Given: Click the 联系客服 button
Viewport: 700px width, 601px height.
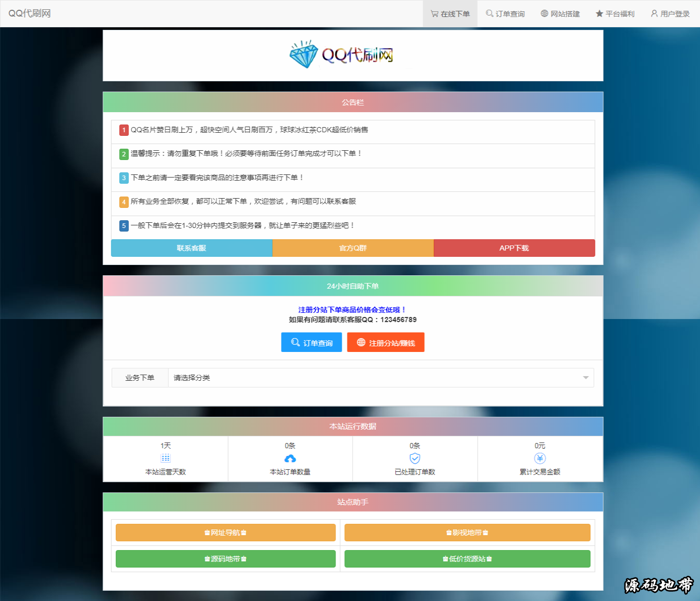Looking at the screenshot, I should pyautogui.click(x=191, y=248).
